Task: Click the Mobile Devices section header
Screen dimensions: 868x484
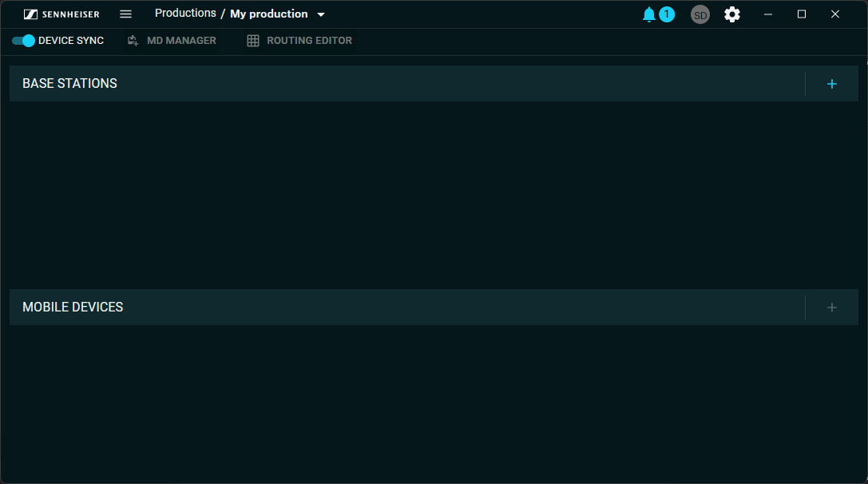Action: point(73,307)
